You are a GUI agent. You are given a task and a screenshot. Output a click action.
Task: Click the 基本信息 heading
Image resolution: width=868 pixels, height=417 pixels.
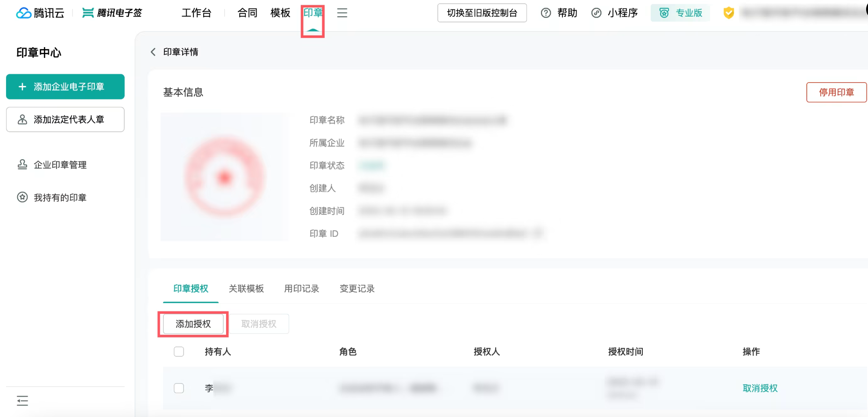coord(183,92)
